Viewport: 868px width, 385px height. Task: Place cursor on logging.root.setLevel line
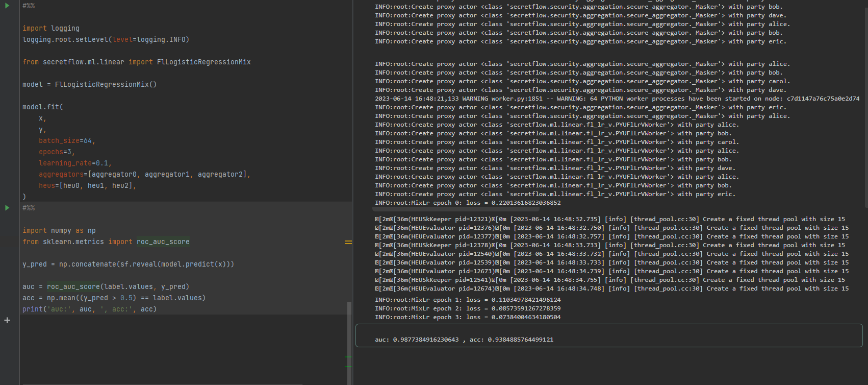[x=106, y=39]
